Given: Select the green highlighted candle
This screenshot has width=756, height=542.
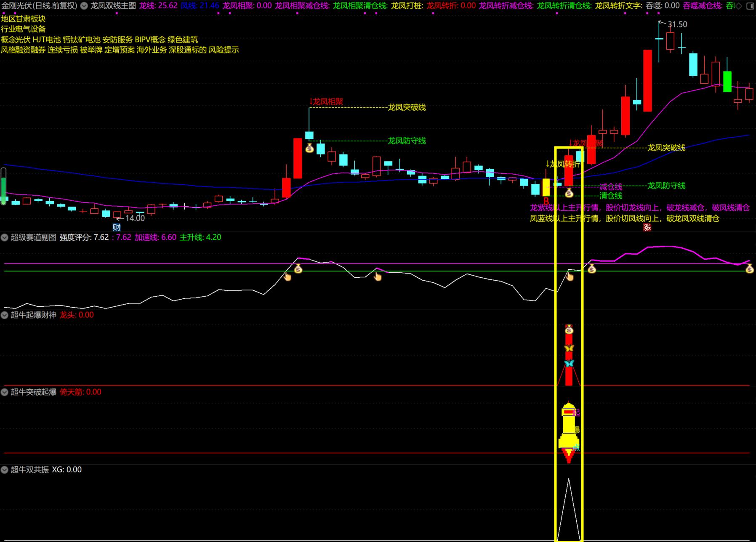Looking at the screenshot, I should pyautogui.click(x=727, y=82).
